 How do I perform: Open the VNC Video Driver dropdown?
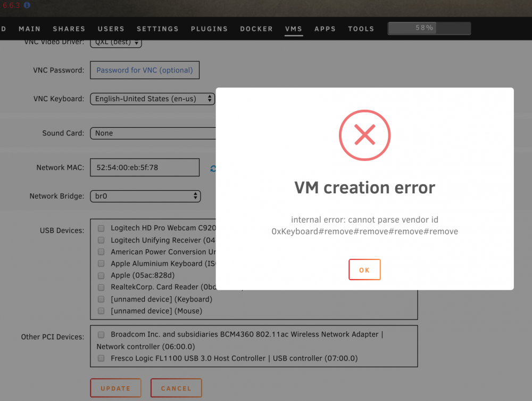[x=115, y=43]
